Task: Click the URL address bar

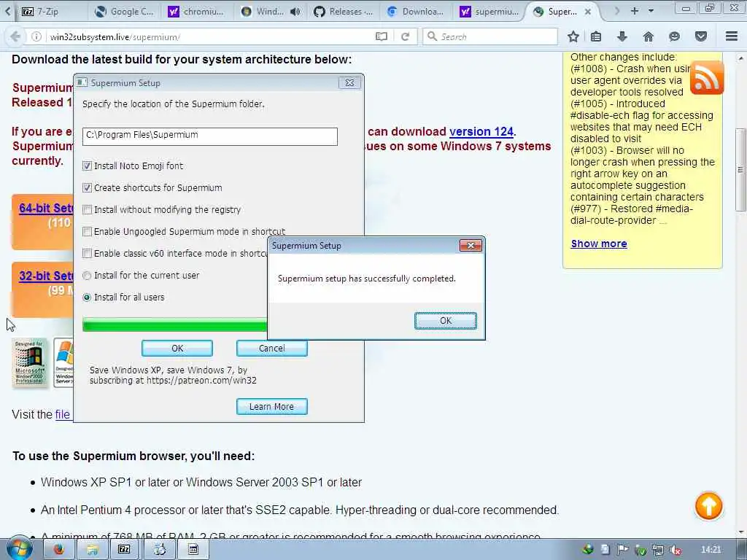Action: tap(209, 36)
